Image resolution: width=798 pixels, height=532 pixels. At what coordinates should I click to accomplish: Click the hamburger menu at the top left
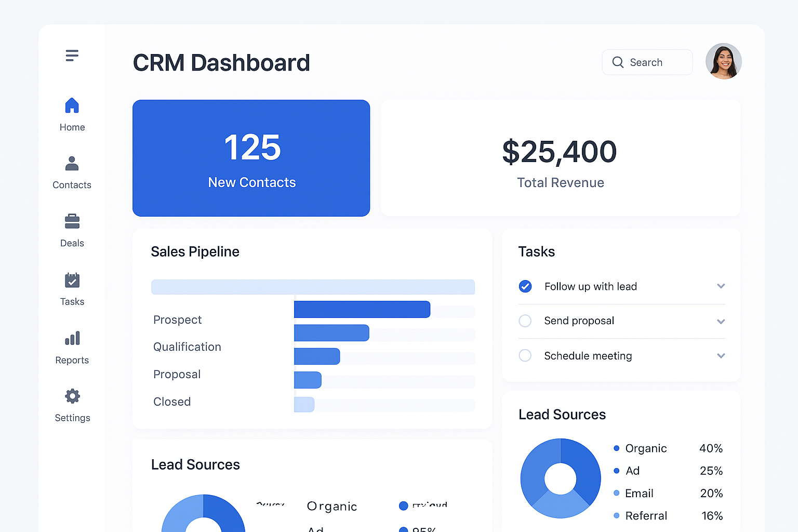72,55
